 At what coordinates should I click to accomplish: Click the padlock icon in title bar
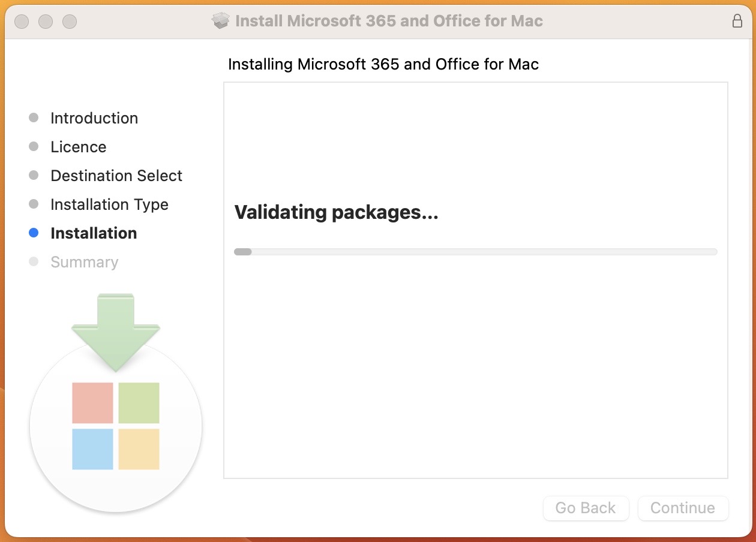click(x=737, y=21)
